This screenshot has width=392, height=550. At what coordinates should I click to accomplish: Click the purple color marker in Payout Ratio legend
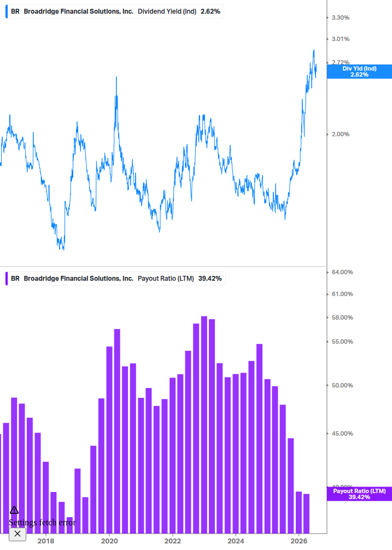[7, 279]
